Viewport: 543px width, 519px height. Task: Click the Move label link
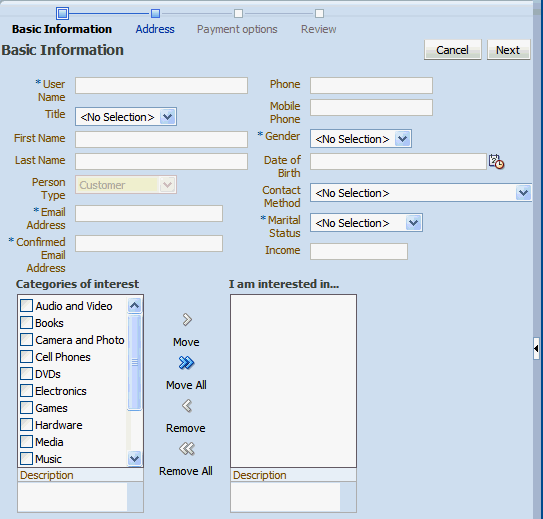point(186,342)
